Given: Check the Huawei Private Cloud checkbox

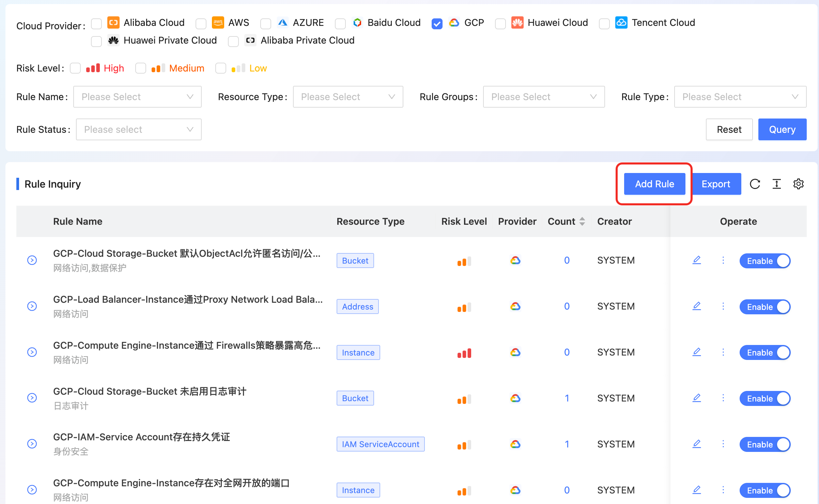Looking at the screenshot, I should tap(96, 41).
